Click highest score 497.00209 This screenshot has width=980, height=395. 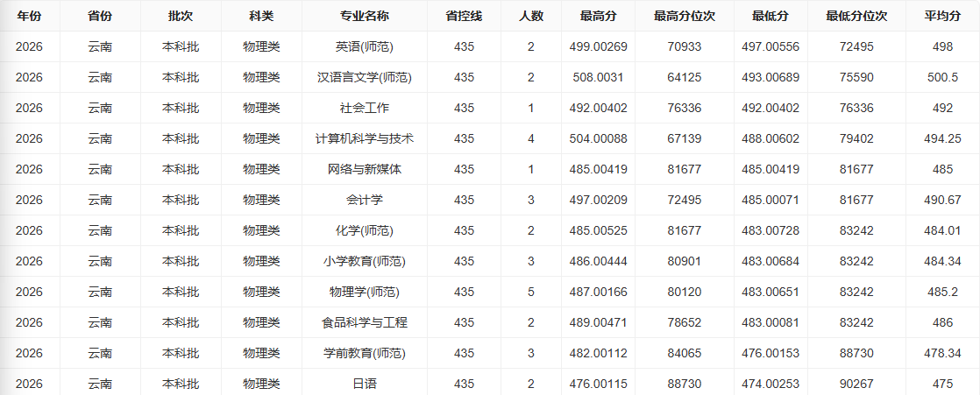598,200
